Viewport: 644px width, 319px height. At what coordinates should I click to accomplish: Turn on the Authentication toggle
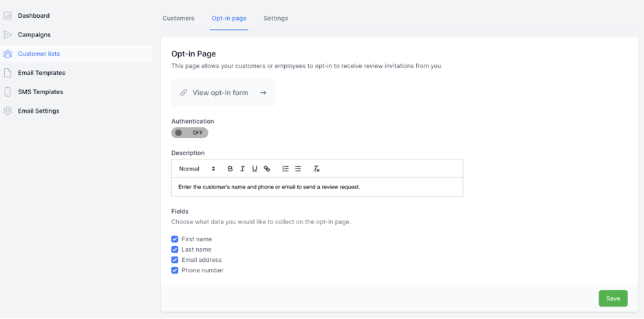pos(189,133)
